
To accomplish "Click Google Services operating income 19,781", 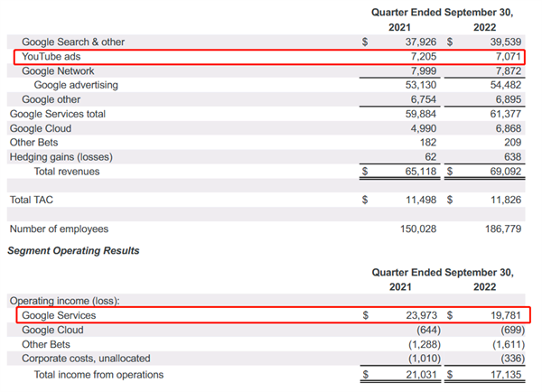I will (506, 315).
